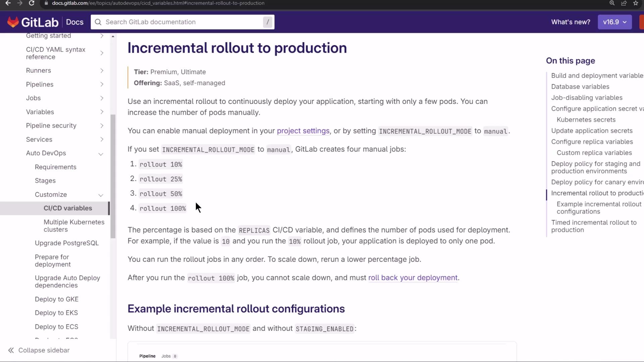This screenshot has height=362, width=644.
Task: Click the browser back arrow
Action: [8, 3]
